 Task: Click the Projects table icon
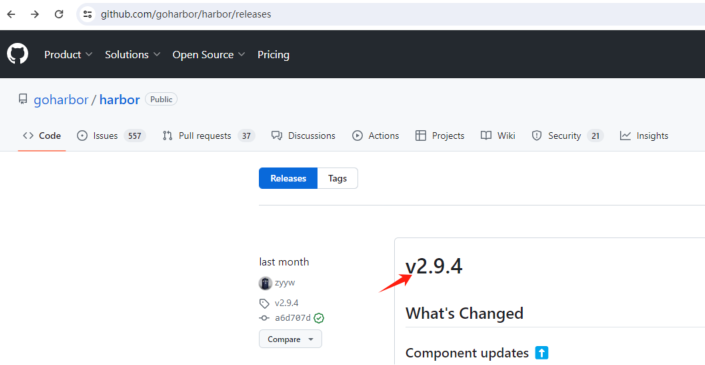point(421,136)
